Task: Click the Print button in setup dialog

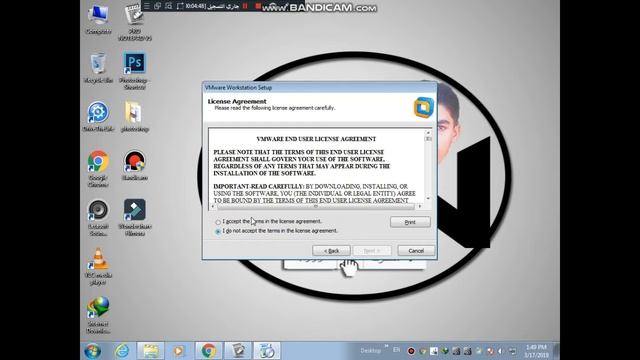Action: [410, 222]
